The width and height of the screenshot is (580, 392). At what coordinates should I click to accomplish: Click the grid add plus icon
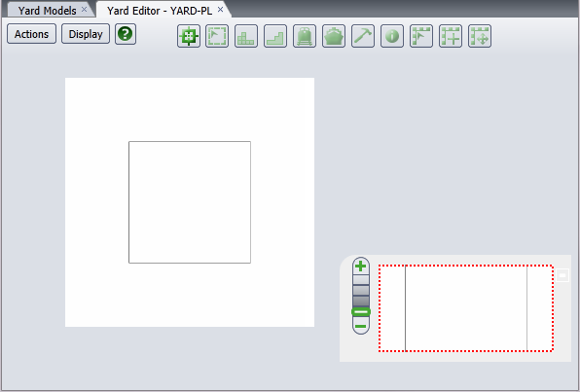[451, 36]
